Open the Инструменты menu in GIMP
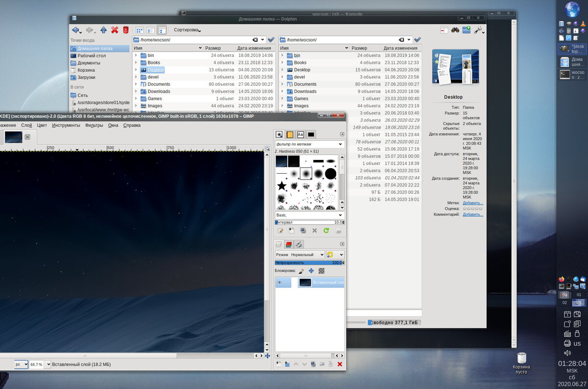Screen dimensions: 588x389 tap(66, 125)
